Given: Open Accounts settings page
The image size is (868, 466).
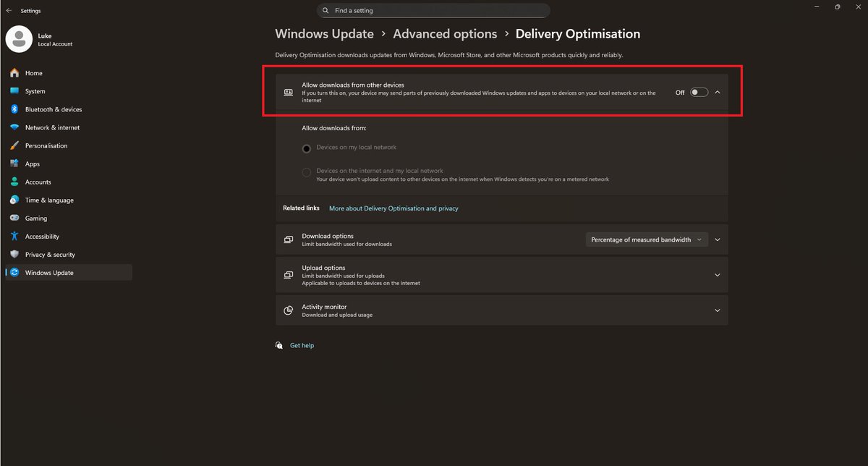Looking at the screenshot, I should tap(68, 182).
